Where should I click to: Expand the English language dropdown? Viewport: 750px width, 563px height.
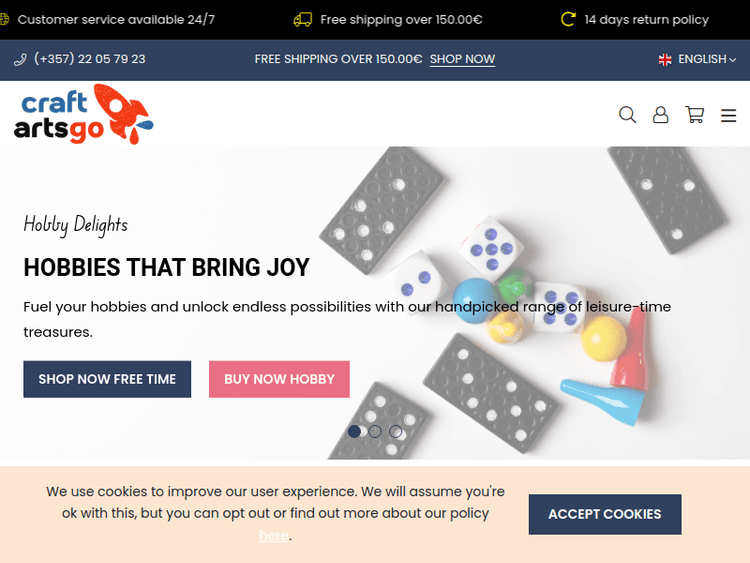click(697, 59)
